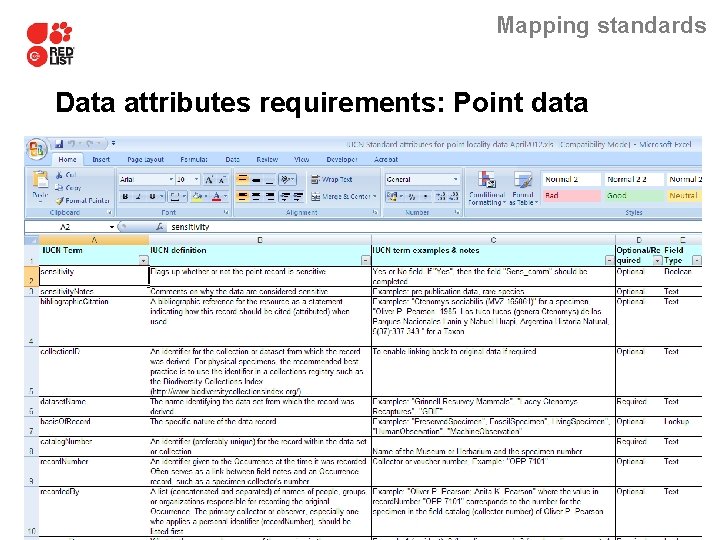720x540 pixels.
Task: Decrease indent in the Alignment group
Action: (x=285, y=197)
